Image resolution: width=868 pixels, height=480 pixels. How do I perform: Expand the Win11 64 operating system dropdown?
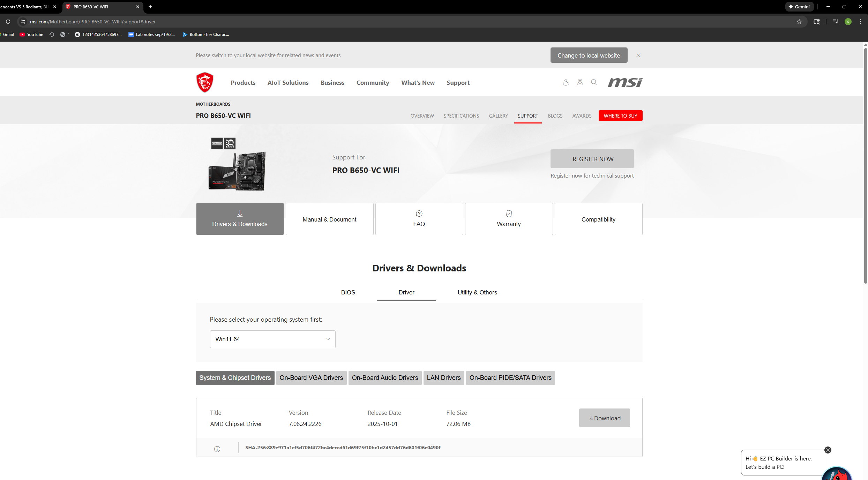272,339
